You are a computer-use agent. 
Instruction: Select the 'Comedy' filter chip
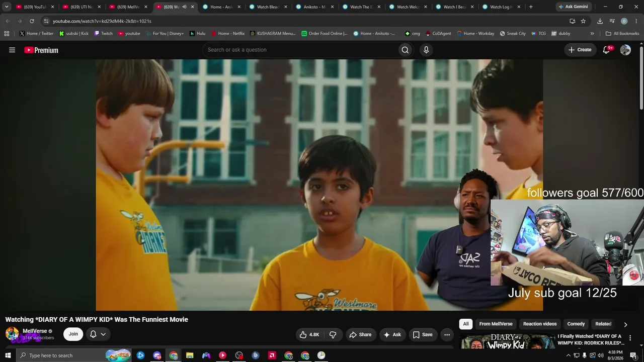coord(576,324)
